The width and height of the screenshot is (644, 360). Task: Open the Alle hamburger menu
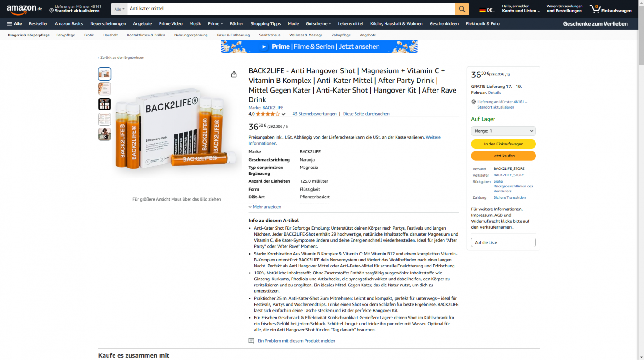14,23
